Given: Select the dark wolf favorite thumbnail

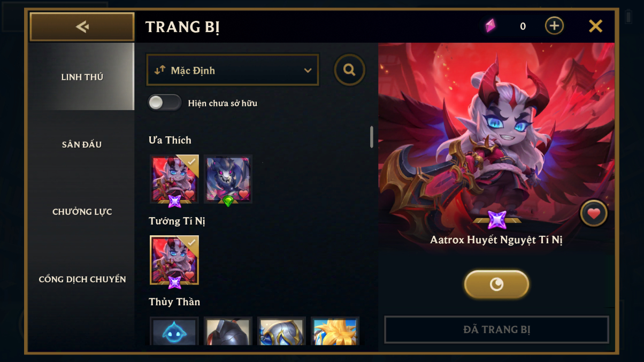Looking at the screenshot, I should (228, 179).
